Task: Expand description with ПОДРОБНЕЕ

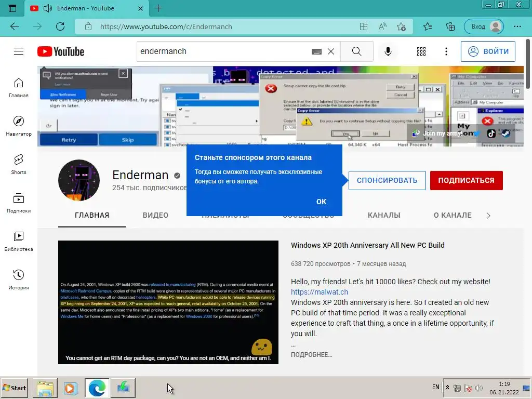Action: tap(312, 354)
